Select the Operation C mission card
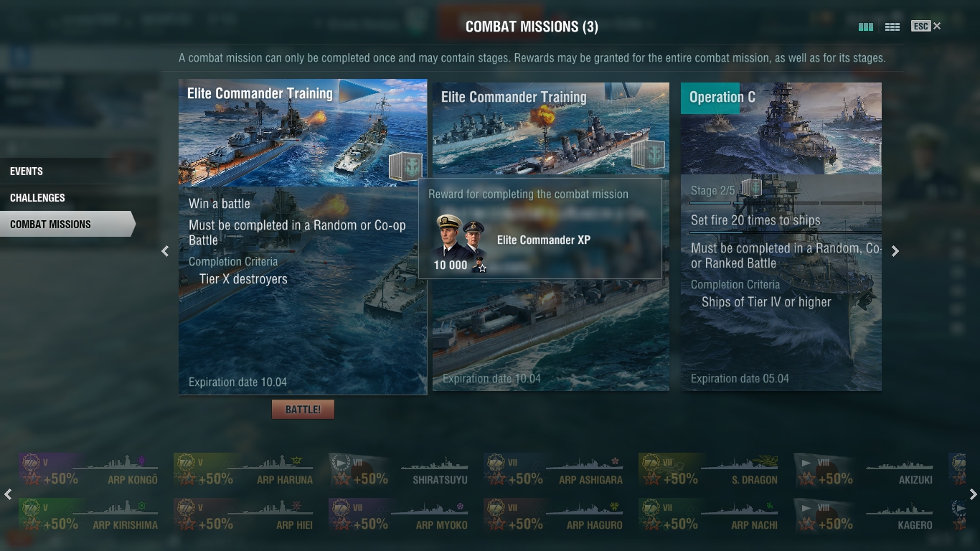 coord(781,236)
